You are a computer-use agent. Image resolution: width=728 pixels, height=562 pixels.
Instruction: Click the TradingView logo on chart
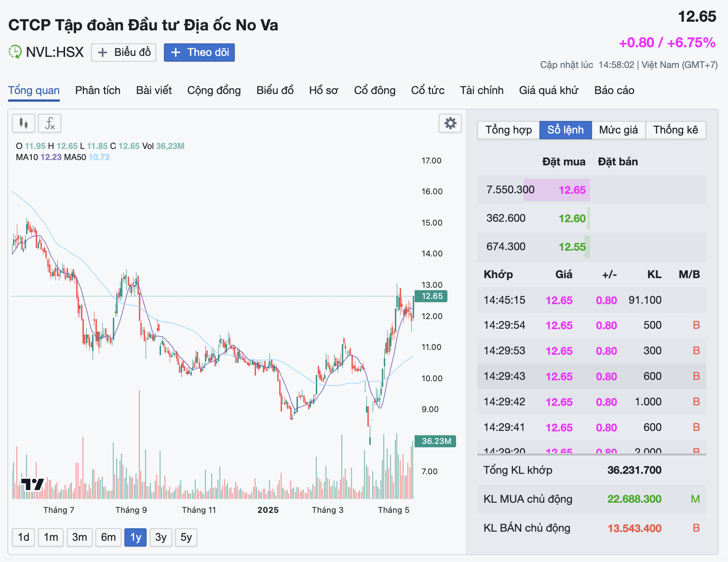point(32,484)
